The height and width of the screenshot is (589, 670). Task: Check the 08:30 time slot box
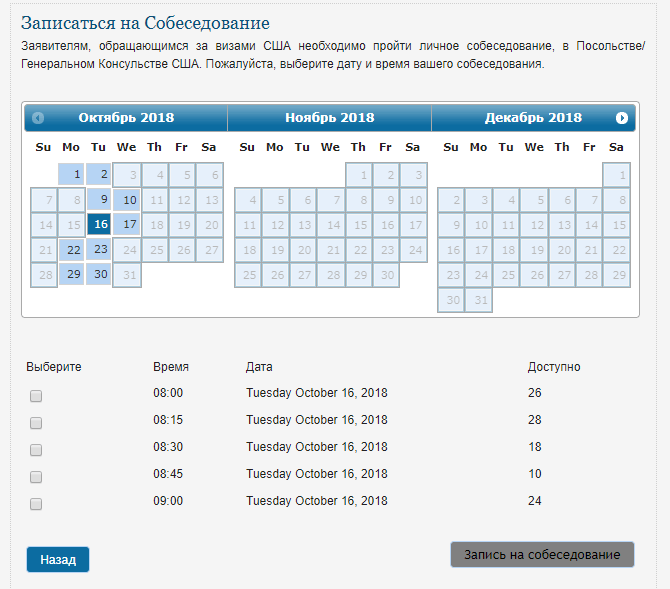(36, 450)
